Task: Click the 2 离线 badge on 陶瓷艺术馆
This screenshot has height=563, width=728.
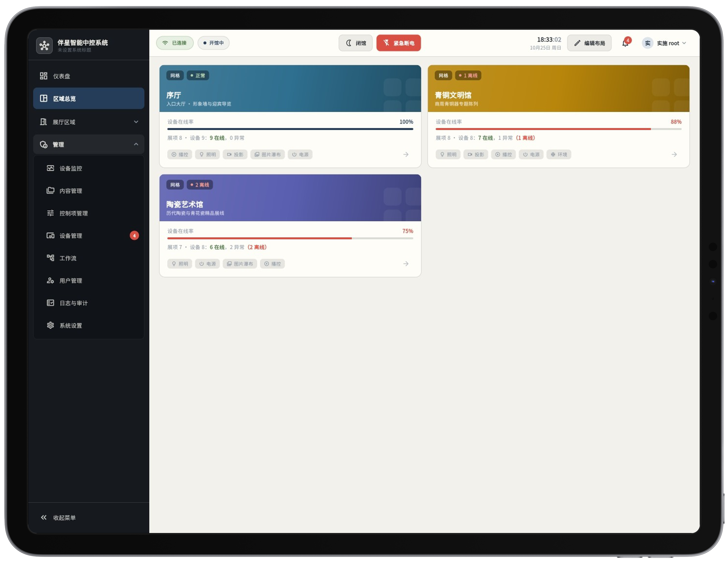Action: pos(200,185)
